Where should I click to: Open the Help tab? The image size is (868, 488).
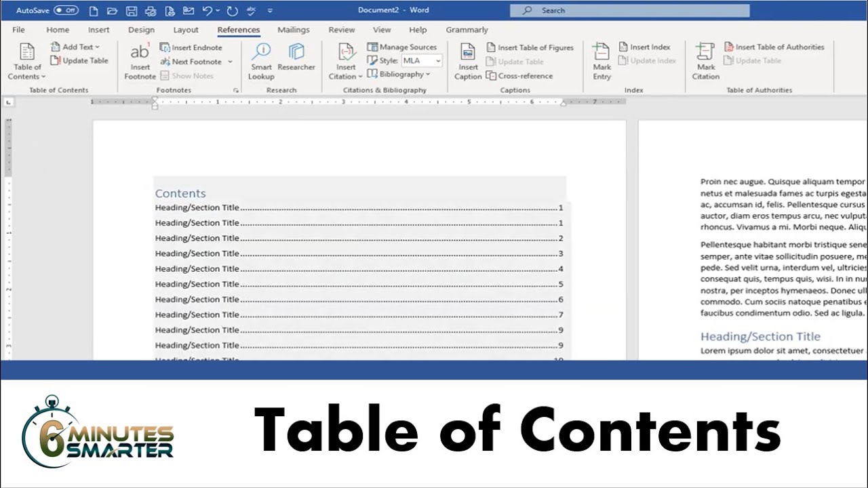click(x=418, y=30)
